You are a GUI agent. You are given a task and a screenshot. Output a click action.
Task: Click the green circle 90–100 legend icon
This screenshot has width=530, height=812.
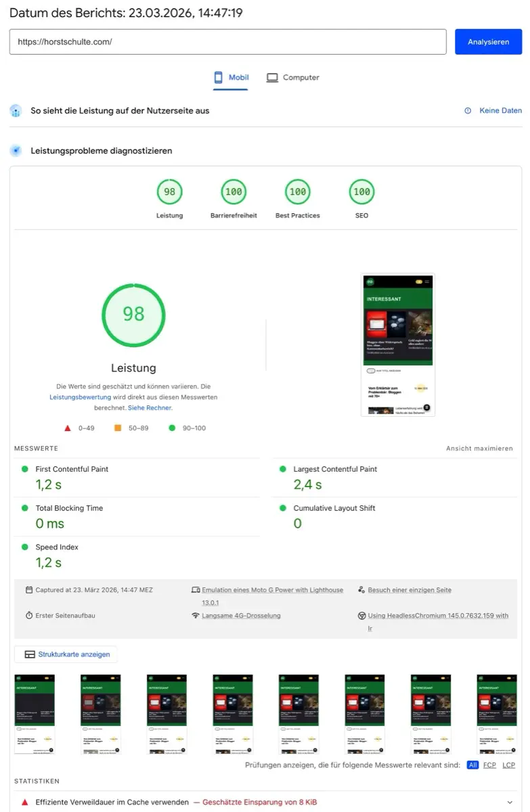pos(172,428)
